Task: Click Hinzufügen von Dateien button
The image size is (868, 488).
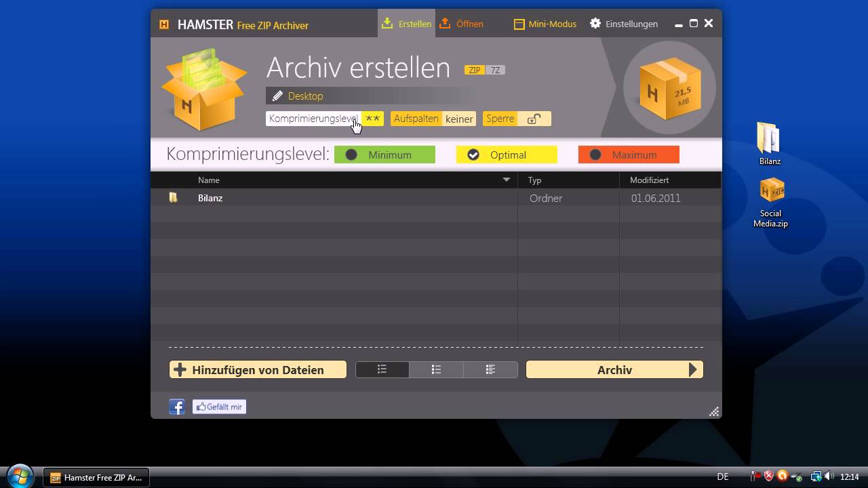Action: (x=258, y=369)
